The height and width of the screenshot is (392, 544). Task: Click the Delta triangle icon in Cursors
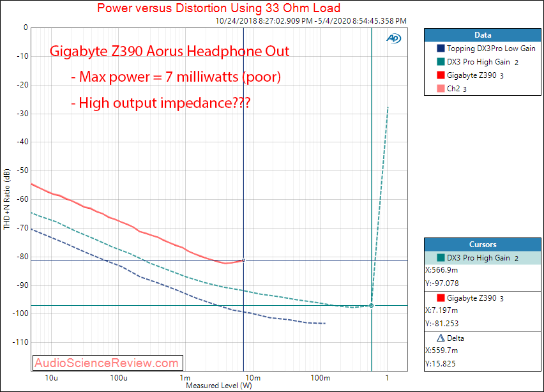pyautogui.click(x=441, y=338)
